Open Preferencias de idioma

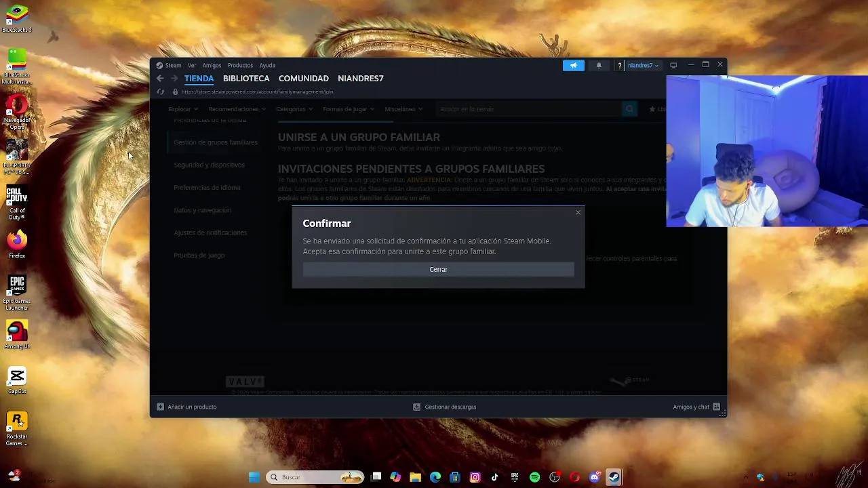point(207,188)
